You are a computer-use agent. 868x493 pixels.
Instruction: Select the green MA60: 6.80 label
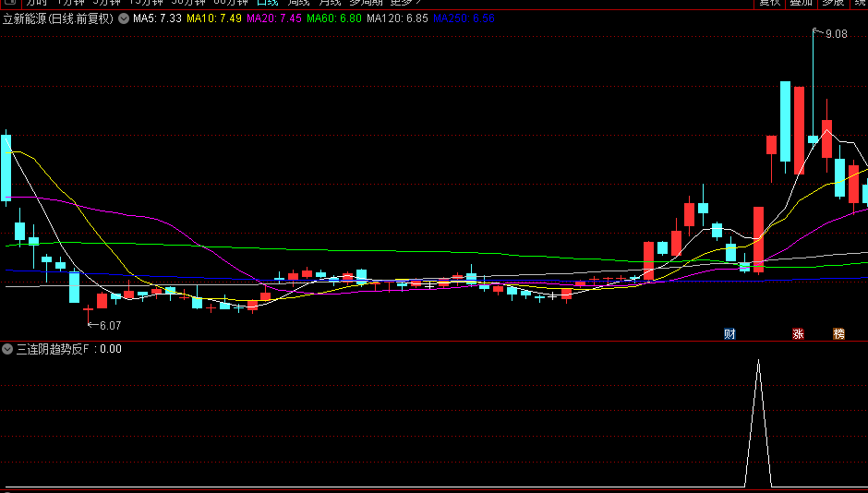(333, 18)
